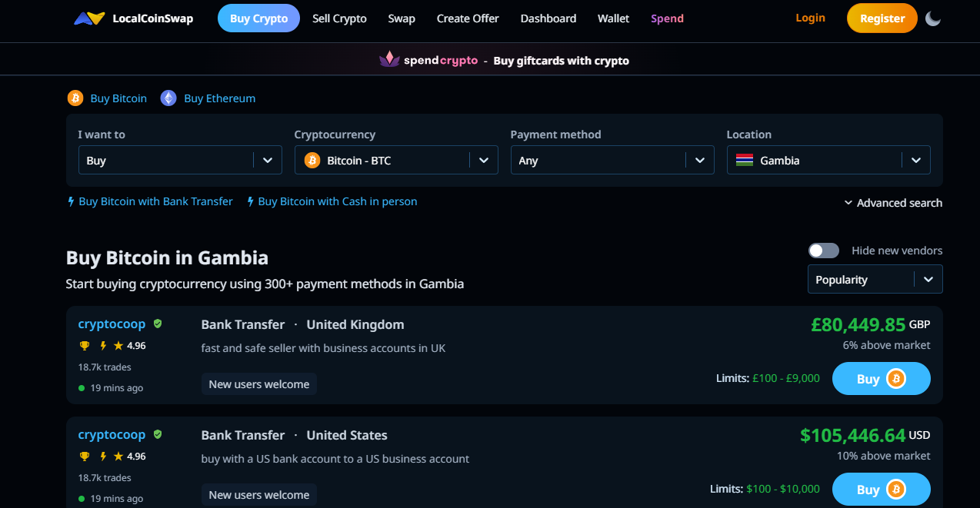Click the star rating on the United States offer
This screenshot has width=980, height=508.
click(x=129, y=457)
